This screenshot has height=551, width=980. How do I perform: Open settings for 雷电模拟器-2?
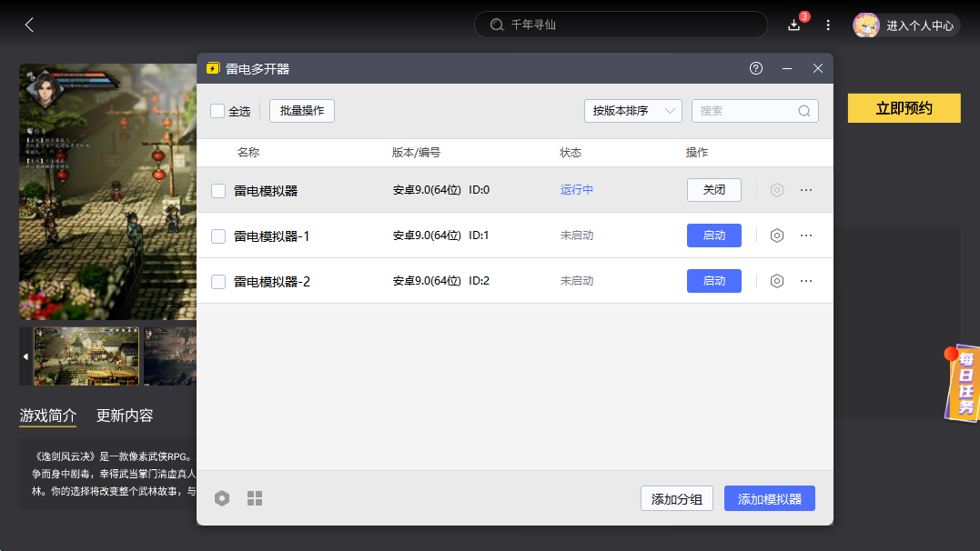coord(777,281)
